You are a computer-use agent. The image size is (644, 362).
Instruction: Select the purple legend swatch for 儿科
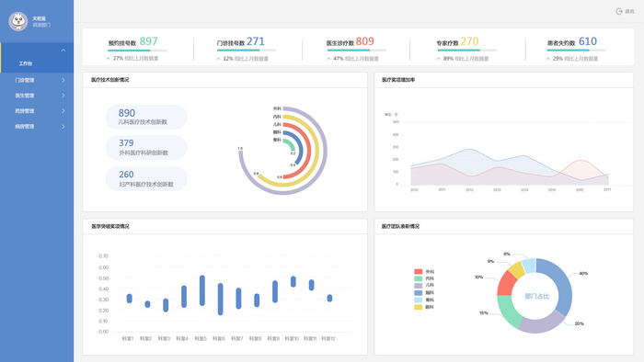click(x=418, y=286)
